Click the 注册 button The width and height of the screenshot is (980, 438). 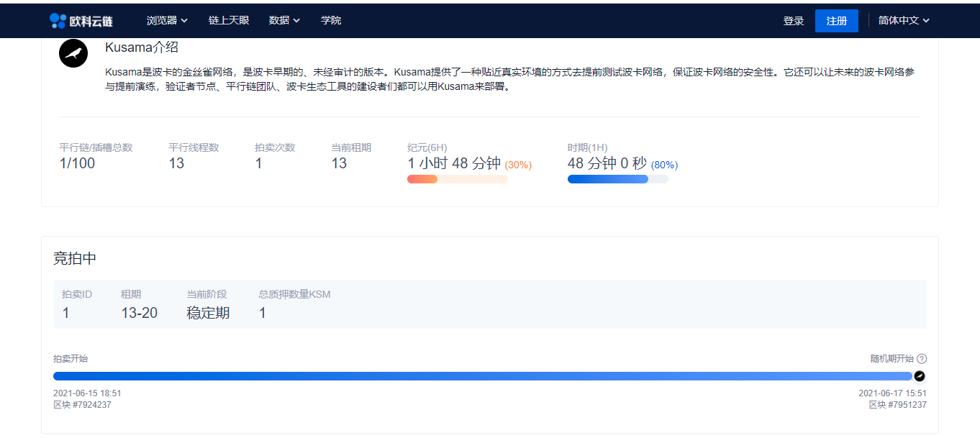tap(837, 21)
